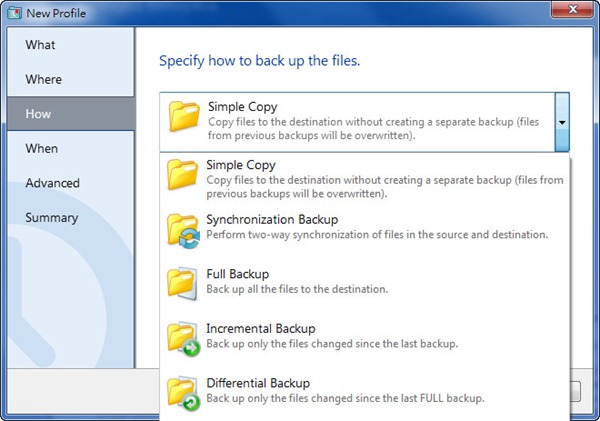Pick the 'Differential Backup' label in the dropdown list
This screenshot has width=600, height=421.
258,383
